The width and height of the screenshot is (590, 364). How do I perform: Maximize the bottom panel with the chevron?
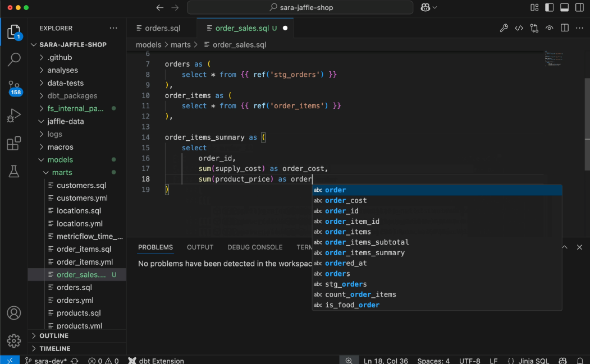point(564,247)
